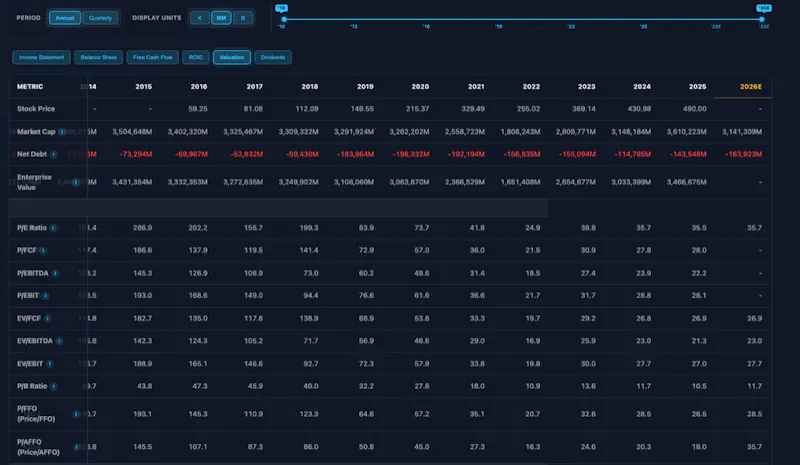
Task: Click P/B Ratio value 47.3
Action: pyautogui.click(x=200, y=386)
